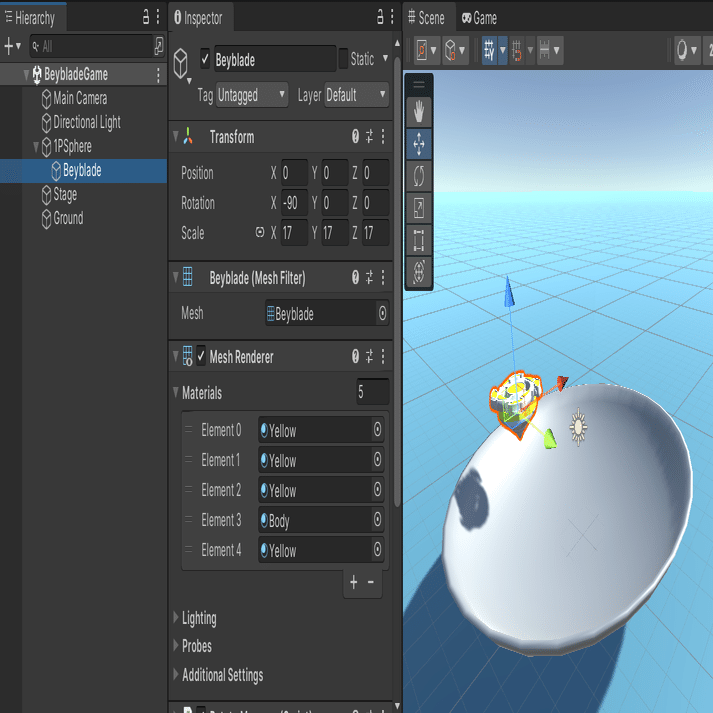Collapse the Materials list
The image size is (713, 713).
[176, 392]
